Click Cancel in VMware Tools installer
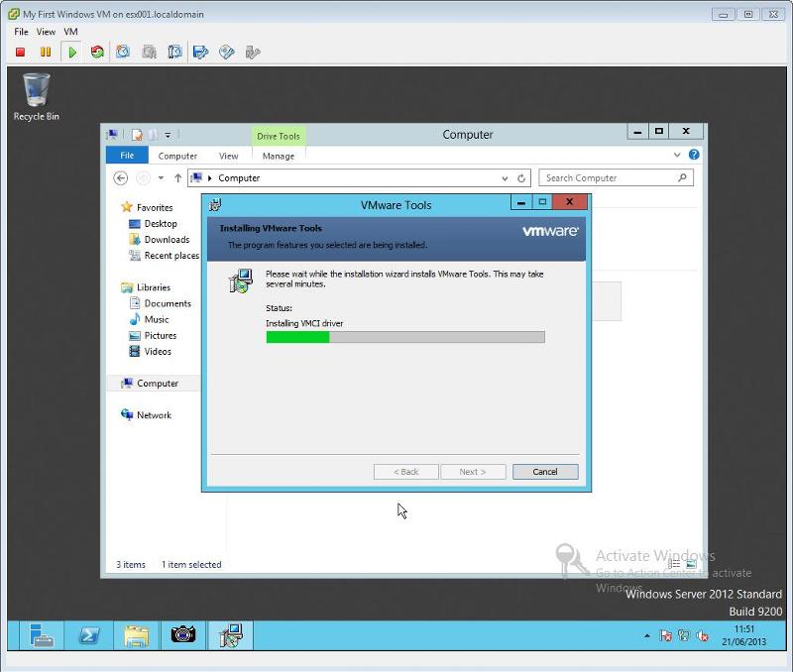The image size is (793, 672). pyautogui.click(x=544, y=471)
